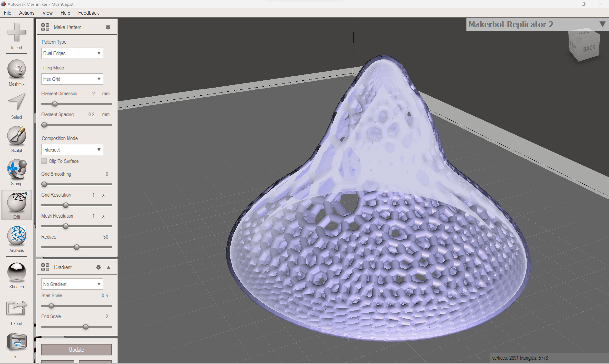Open Make Pattern gear settings
Image resolution: width=609 pixels, height=364 pixels.
coord(108,27)
